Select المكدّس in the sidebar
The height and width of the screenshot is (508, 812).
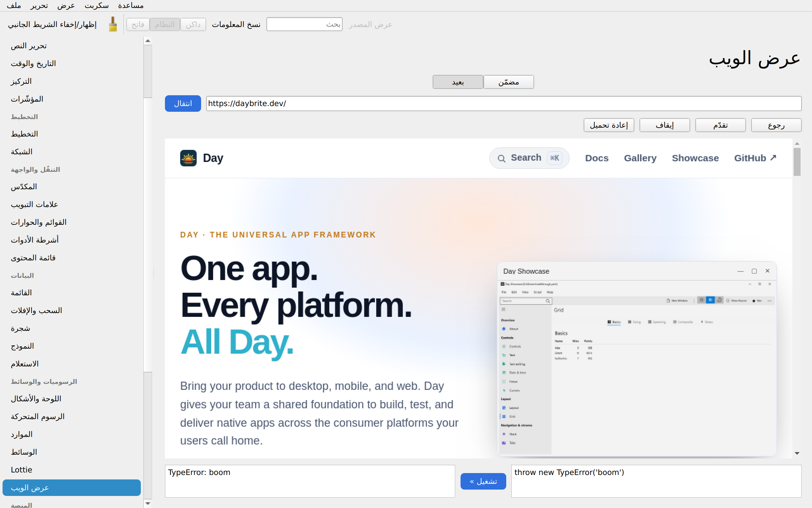71,187
